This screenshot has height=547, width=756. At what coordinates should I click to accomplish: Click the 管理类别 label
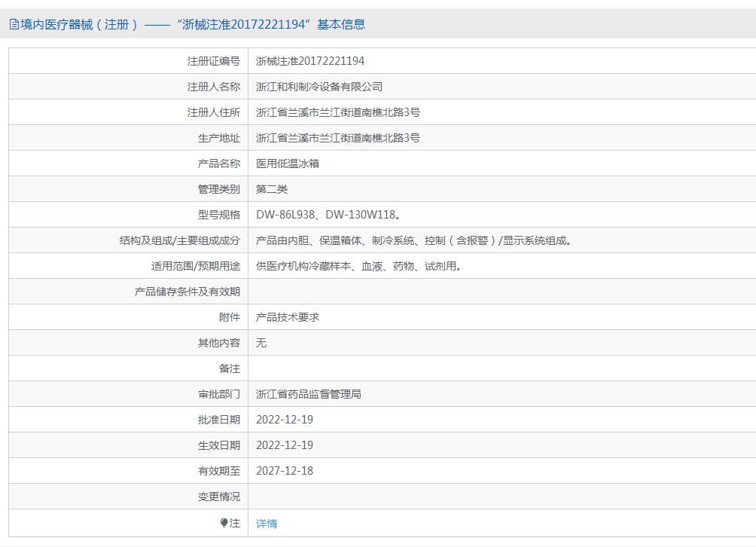pyautogui.click(x=219, y=189)
